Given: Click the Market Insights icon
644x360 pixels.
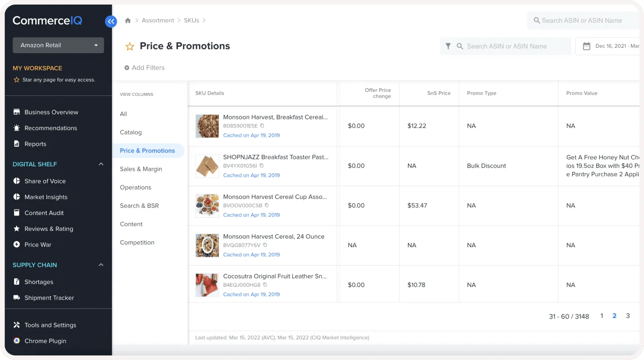Looking at the screenshot, I should pyautogui.click(x=17, y=197).
